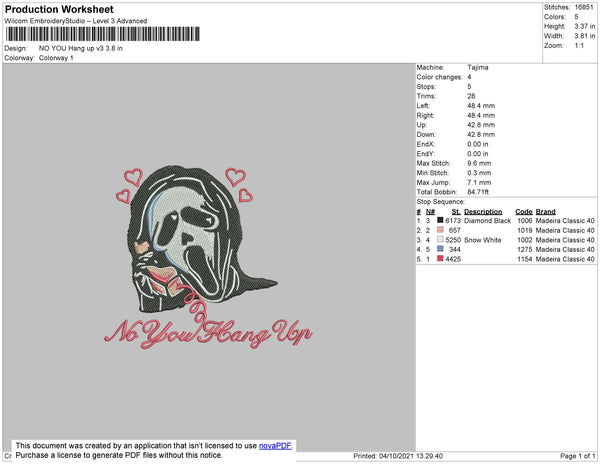Click the Machine value Tajima

[478, 67]
